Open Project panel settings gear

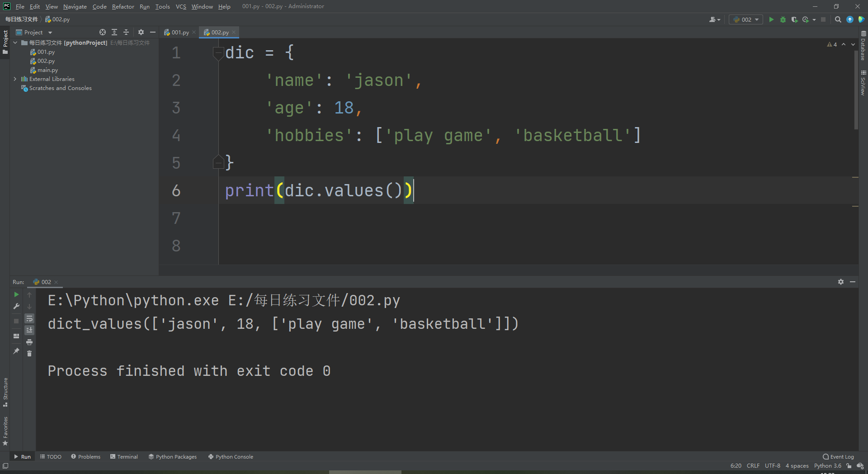coord(141,32)
